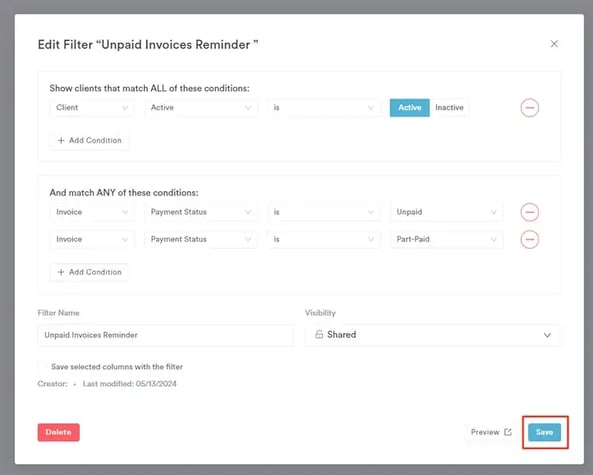Open the Client entity dropdown
Screen dimensions: 593x475
(92, 108)
